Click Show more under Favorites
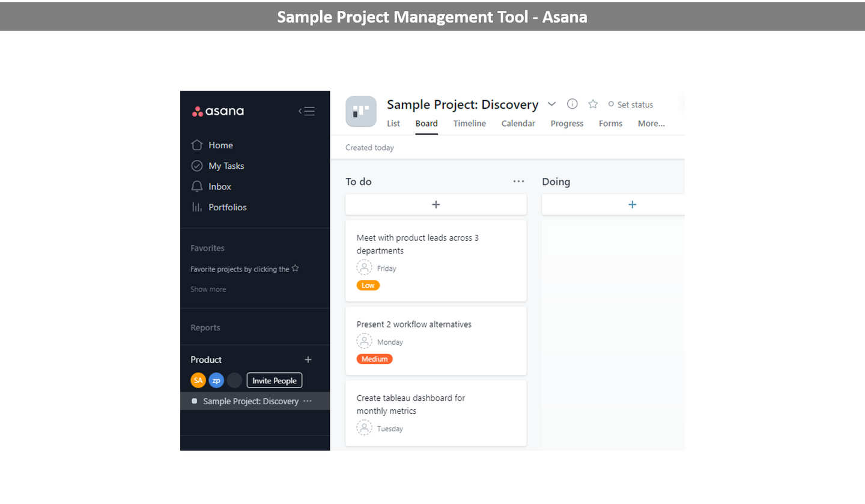This screenshot has height=504, width=865. [208, 290]
